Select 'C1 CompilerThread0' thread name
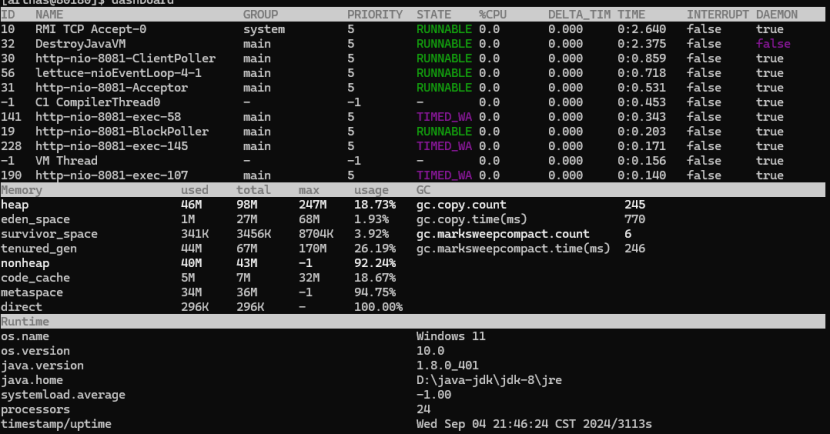 click(97, 102)
